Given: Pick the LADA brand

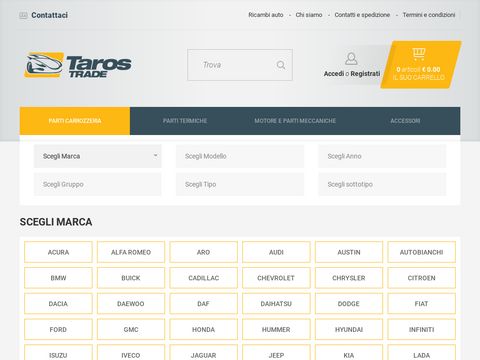Looking at the screenshot, I should click(x=422, y=353).
